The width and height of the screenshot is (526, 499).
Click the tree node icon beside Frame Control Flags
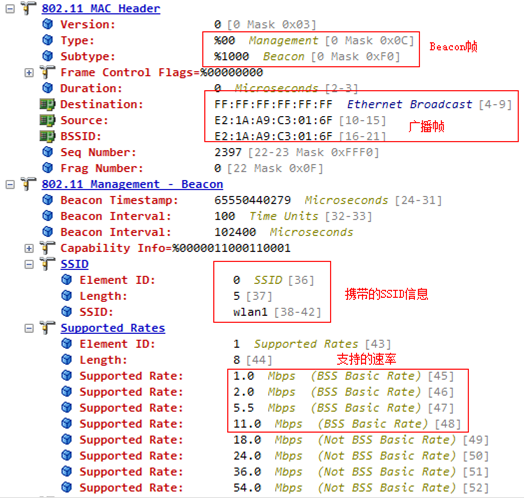(47, 72)
